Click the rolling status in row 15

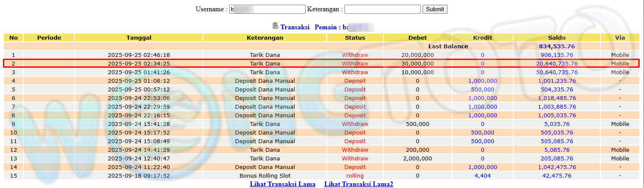[x=355, y=175]
